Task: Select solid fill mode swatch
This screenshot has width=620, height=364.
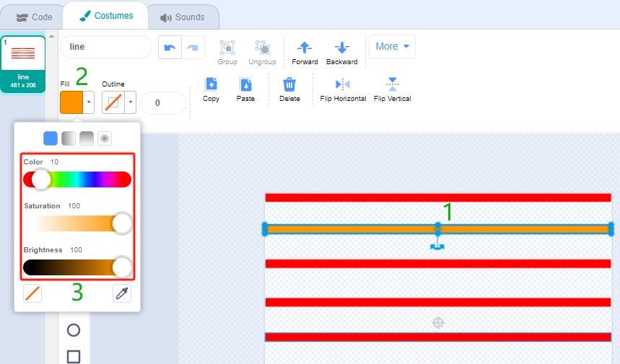Action: (x=51, y=138)
